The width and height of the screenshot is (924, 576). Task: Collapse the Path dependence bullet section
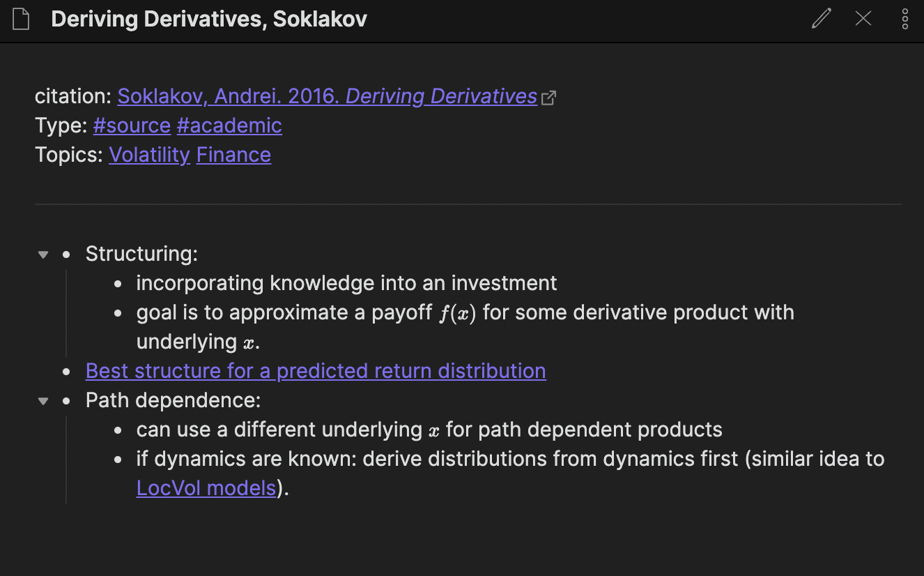tap(43, 401)
